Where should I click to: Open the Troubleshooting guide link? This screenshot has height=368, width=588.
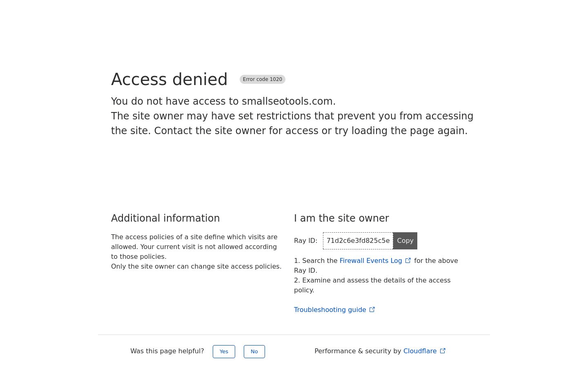330,310
